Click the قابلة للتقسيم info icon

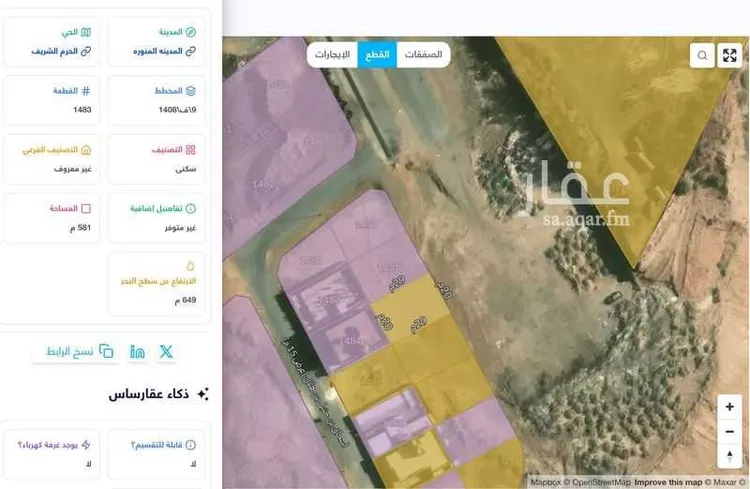pos(190,445)
